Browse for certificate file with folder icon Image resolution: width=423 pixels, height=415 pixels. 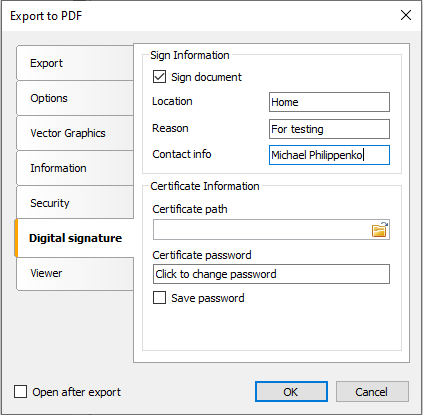[x=380, y=230]
